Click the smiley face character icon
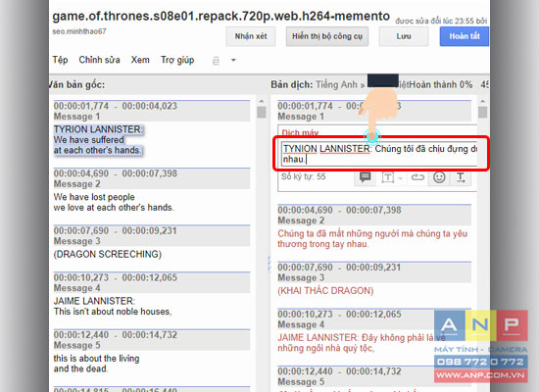Image resolution: width=539 pixels, height=392 pixels. [x=439, y=177]
